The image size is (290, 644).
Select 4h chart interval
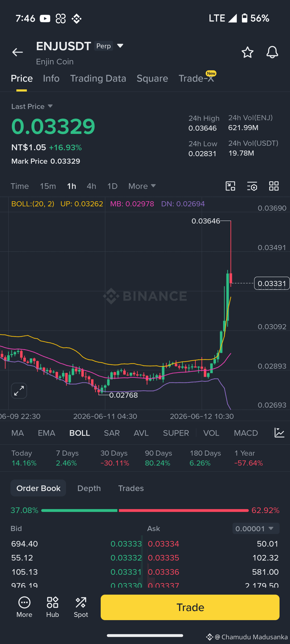91,186
